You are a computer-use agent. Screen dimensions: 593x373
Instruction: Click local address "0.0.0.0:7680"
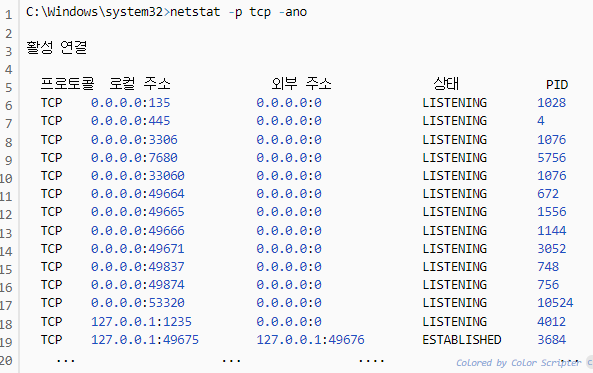click(134, 157)
